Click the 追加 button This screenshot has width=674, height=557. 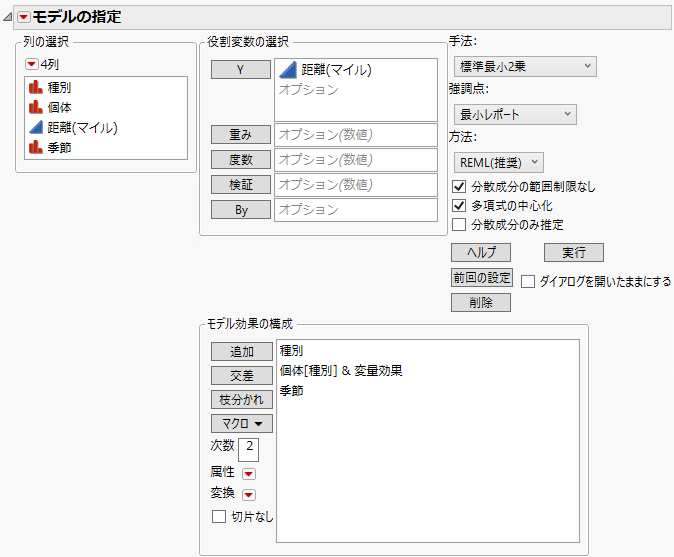(241, 352)
